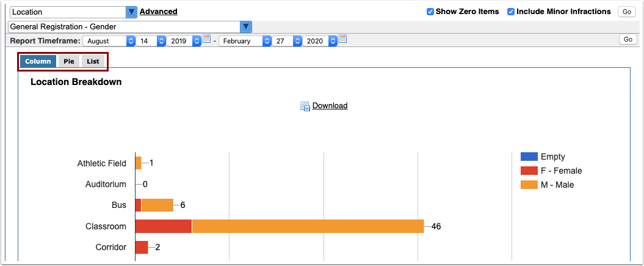Image resolution: width=644 pixels, height=266 pixels.
Task: Click the Athletic Field axis label
Action: point(102,163)
